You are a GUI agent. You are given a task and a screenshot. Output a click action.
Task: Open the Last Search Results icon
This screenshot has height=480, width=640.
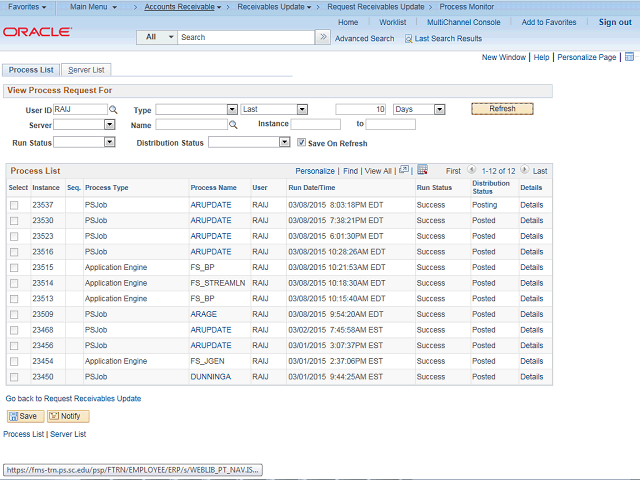pos(408,38)
